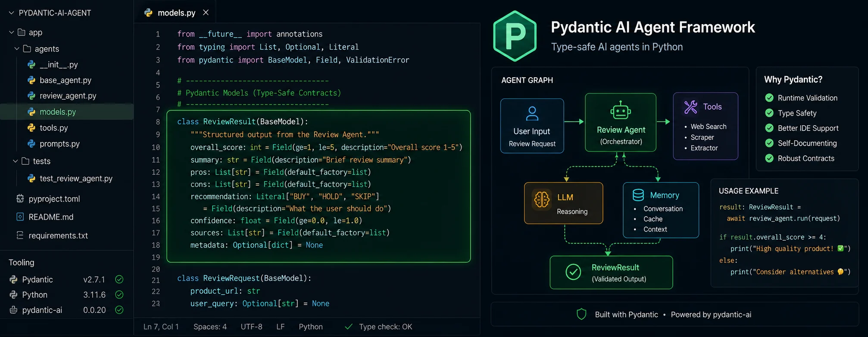868x337 pixels.
Task: Click the "AGENT GRAPH" heading
Action: pyautogui.click(x=527, y=80)
